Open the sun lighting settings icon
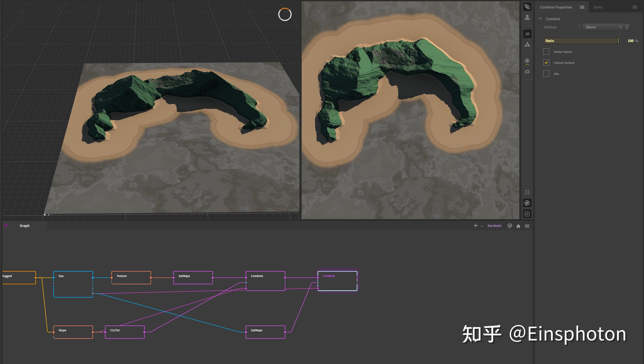 point(527,61)
